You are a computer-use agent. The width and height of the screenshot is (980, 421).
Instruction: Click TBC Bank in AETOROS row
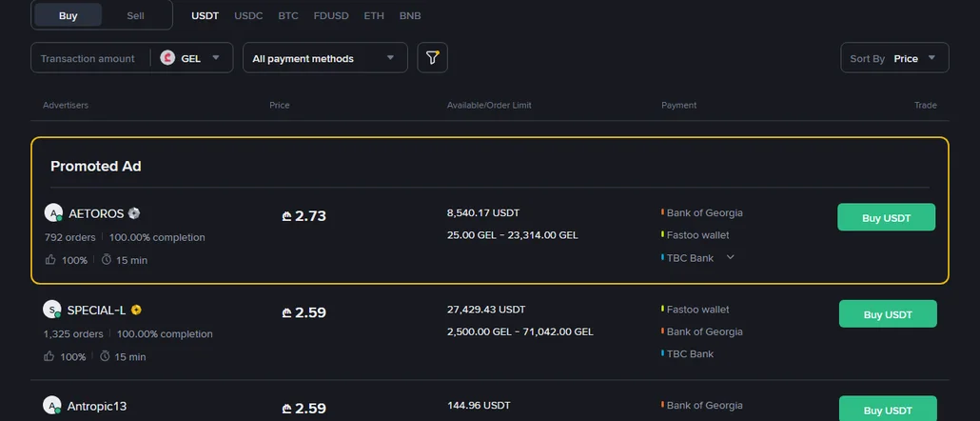click(690, 258)
